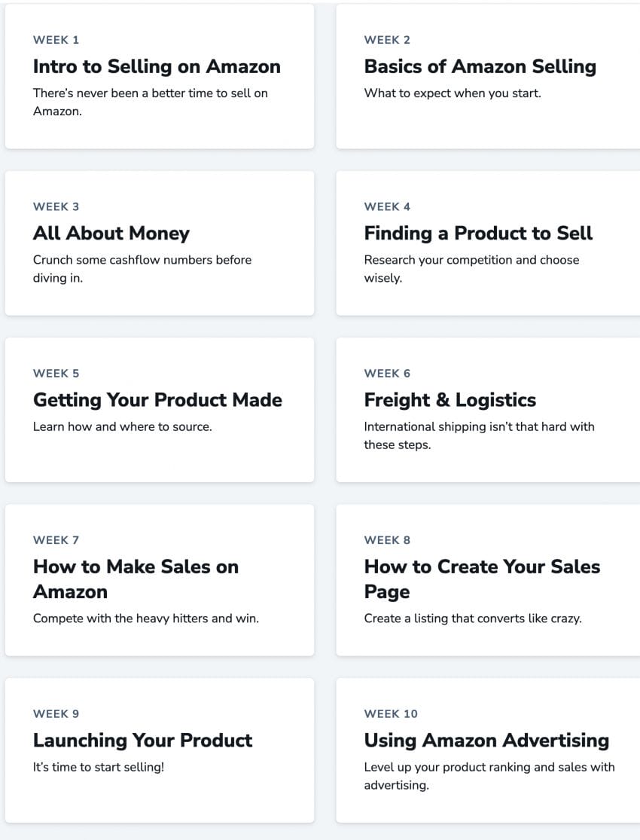Click the Basics of Amazon Selling title
The width and height of the screenshot is (640, 840).
(480, 66)
